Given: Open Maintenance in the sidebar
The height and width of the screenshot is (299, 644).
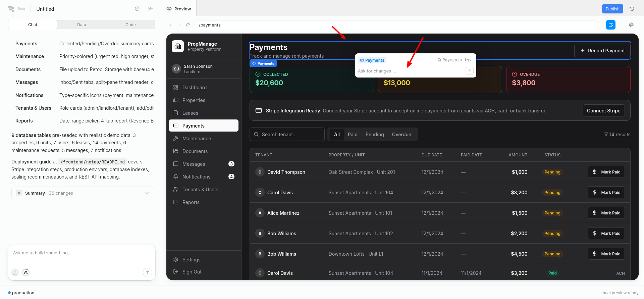Looking at the screenshot, I should click(x=204, y=138).
